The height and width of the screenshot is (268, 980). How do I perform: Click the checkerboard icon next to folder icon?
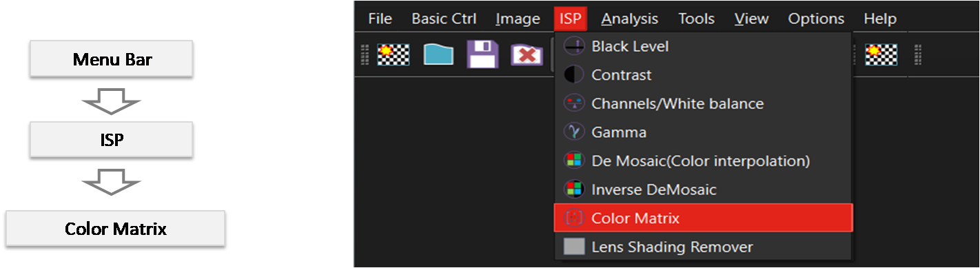pyautogui.click(x=394, y=54)
